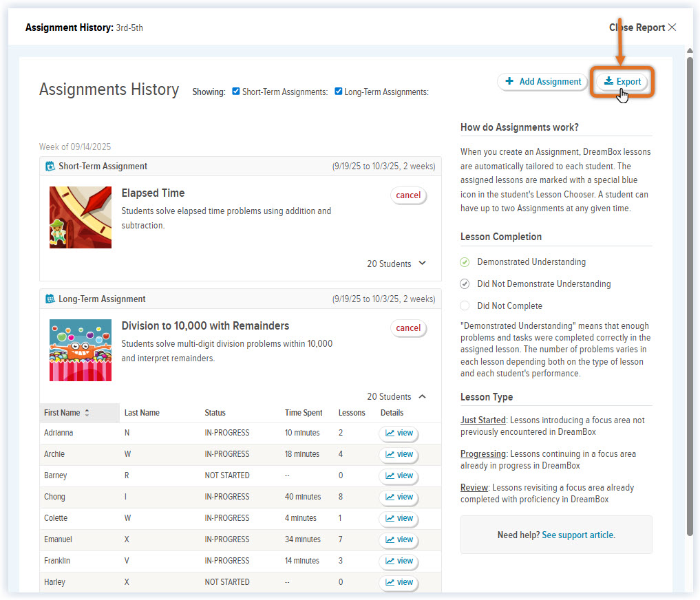Uncheck Short-Term Assignments checkbox
Screen dimensions: 700x600
tap(235, 92)
